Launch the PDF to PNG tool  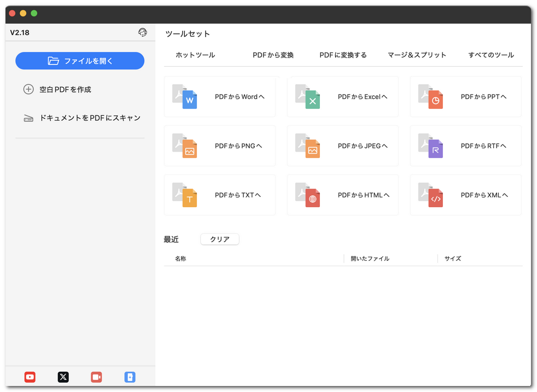coord(219,145)
